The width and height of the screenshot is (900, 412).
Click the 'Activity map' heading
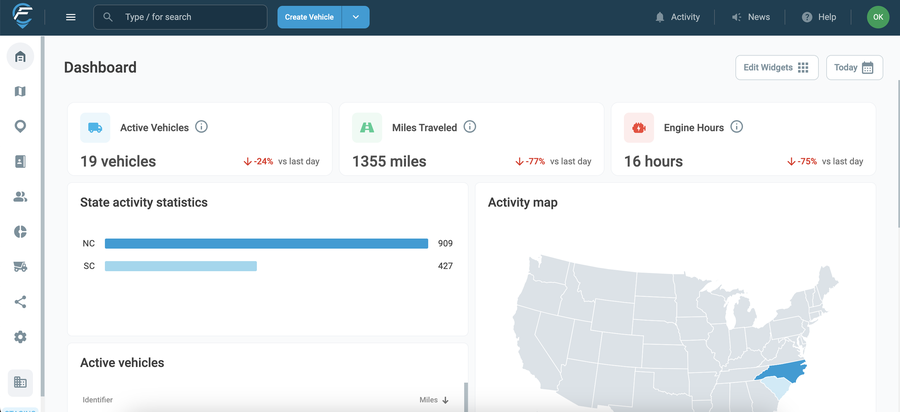click(522, 202)
